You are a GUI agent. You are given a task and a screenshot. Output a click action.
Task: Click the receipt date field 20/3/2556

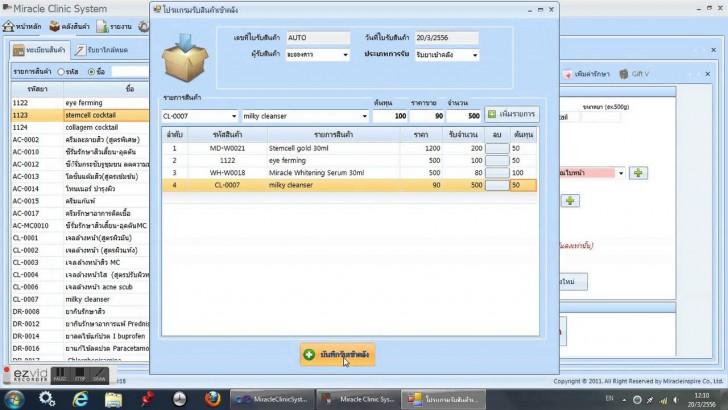447,38
